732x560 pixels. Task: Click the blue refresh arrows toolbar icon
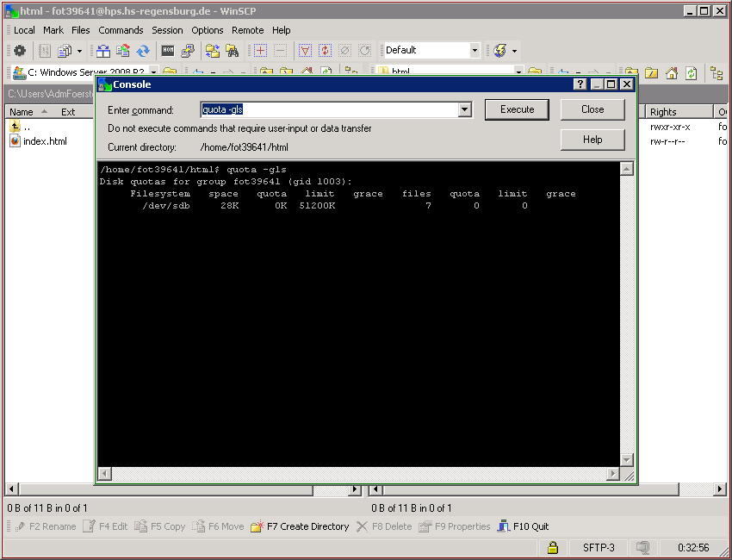142,51
